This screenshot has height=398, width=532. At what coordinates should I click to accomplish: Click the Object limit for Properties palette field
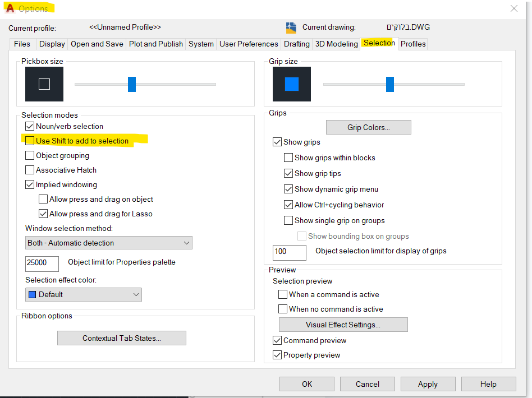pyautogui.click(x=42, y=262)
